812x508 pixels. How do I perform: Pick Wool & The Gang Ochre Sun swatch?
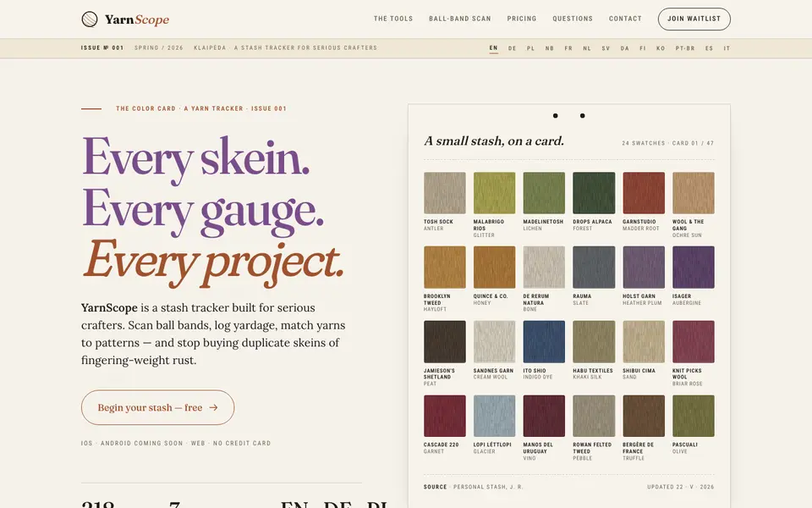pyautogui.click(x=694, y=193)
